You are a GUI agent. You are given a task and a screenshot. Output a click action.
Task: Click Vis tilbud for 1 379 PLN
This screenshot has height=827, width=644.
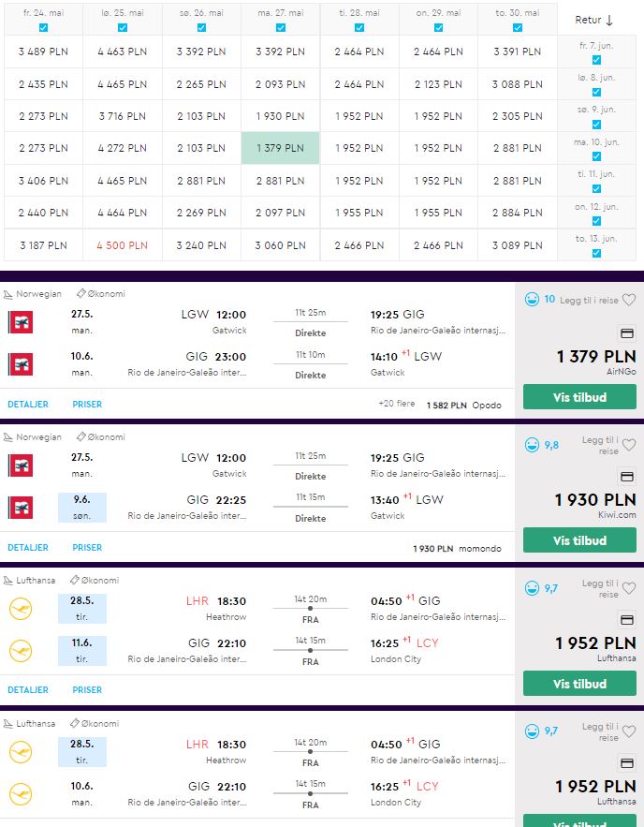pos(579,397)
